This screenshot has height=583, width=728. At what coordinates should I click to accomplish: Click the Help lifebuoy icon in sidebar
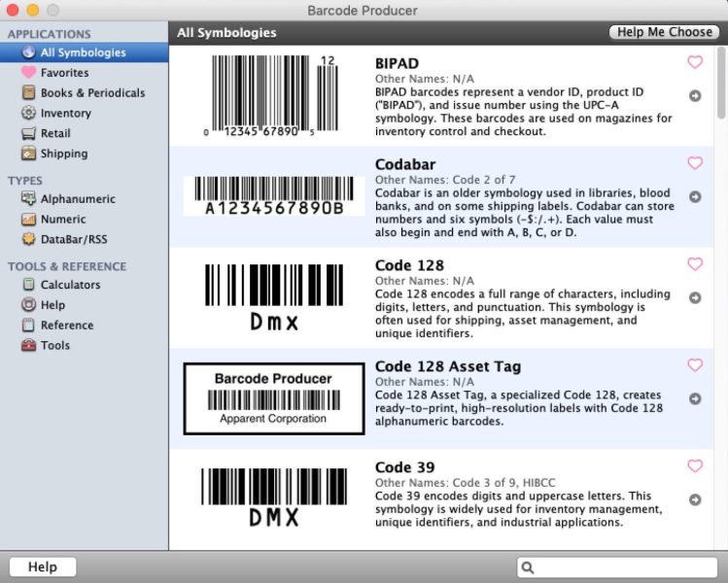[28, 304]
